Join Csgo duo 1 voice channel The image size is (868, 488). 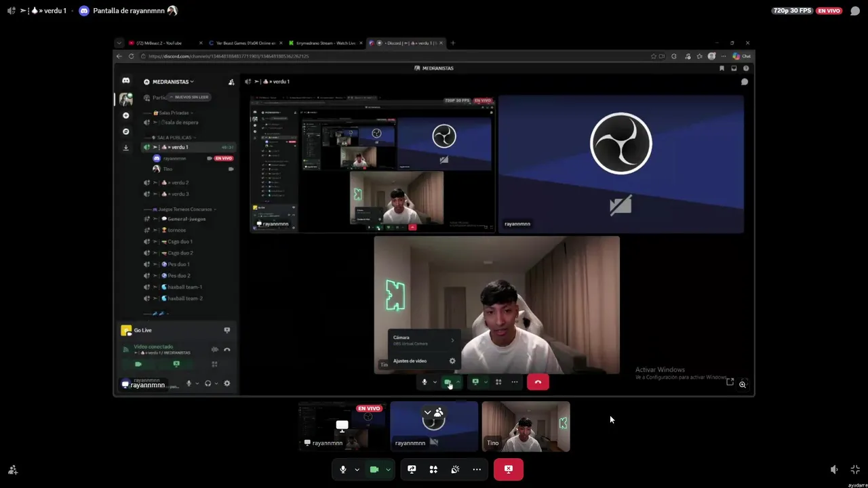pos(189,241)
